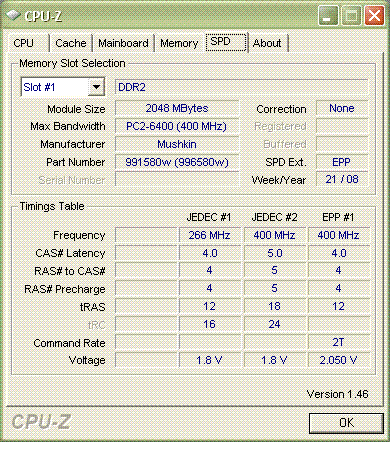The height and width of the screenshot is (450, 391).
Task: Open the About tab
Action: [267, 43]
